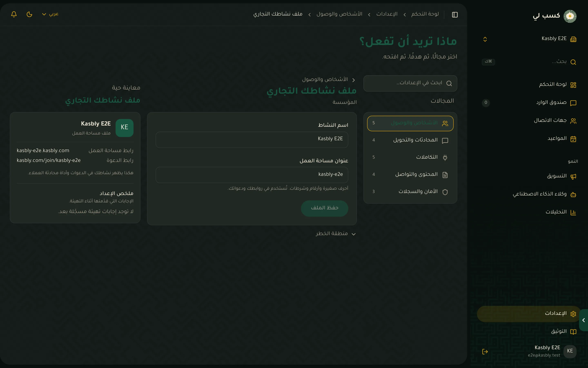Click the inbox count badge 0
Image resolution: width=588 pixels, height=368 pixels.
pos(486,102)
